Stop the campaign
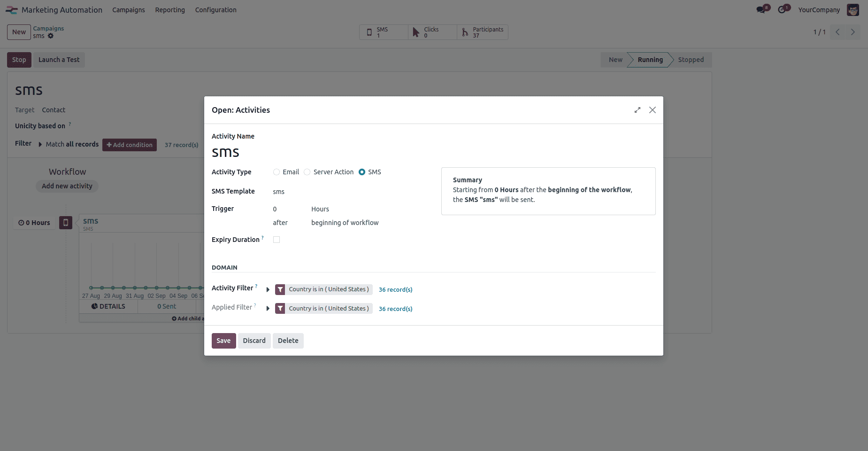The image size is (868, 451). tap(19, 60)
